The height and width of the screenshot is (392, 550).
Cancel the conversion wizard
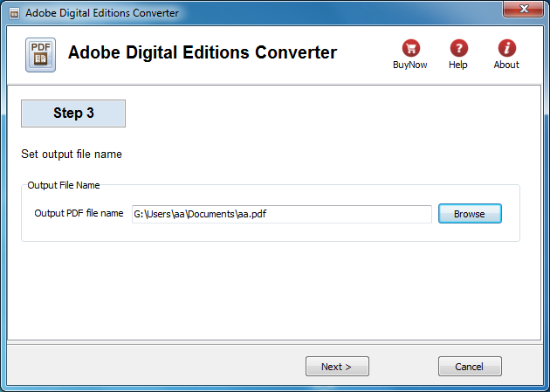[470, 367]
